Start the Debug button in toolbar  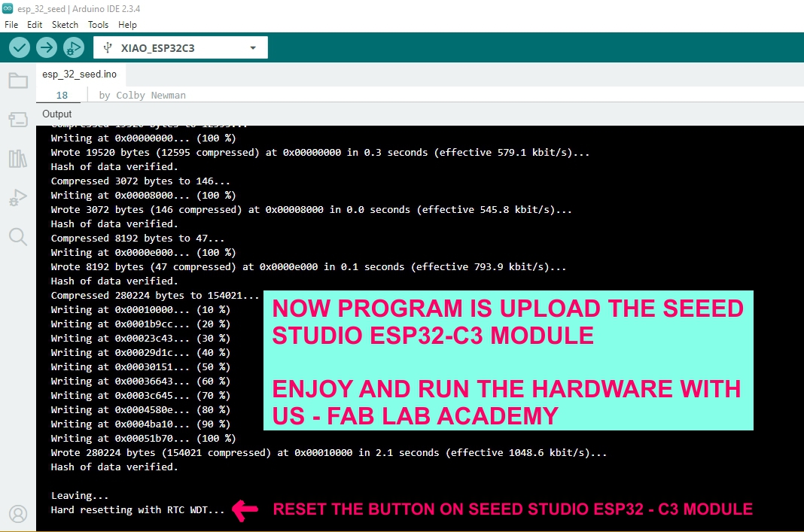pyautogui.click(x=74, y=47)
